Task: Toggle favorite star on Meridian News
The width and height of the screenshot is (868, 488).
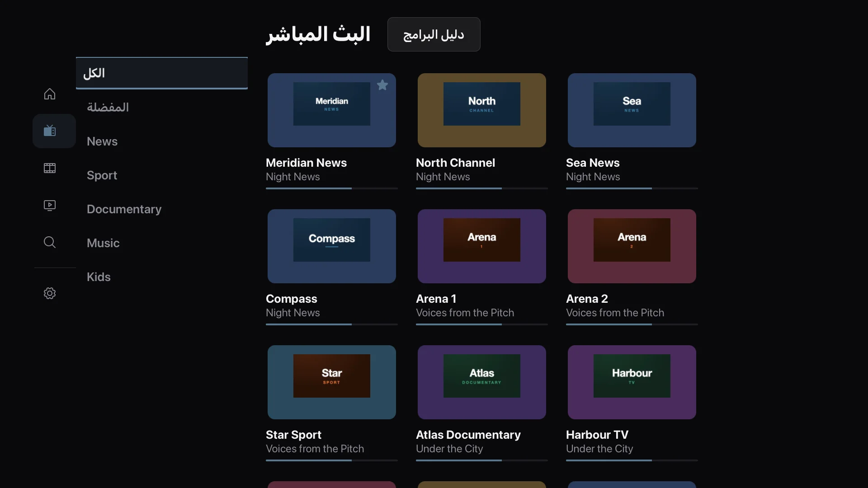Action: pos(382,85)
